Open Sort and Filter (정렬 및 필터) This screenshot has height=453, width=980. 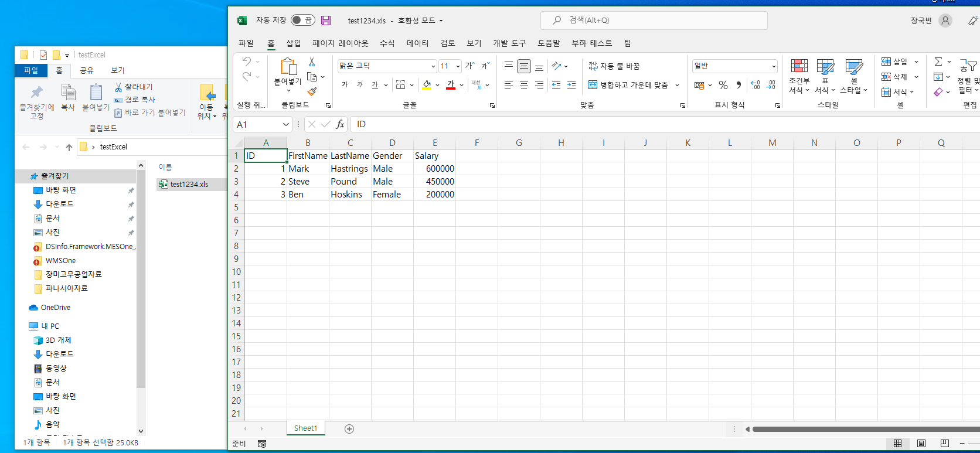(968, 76)
